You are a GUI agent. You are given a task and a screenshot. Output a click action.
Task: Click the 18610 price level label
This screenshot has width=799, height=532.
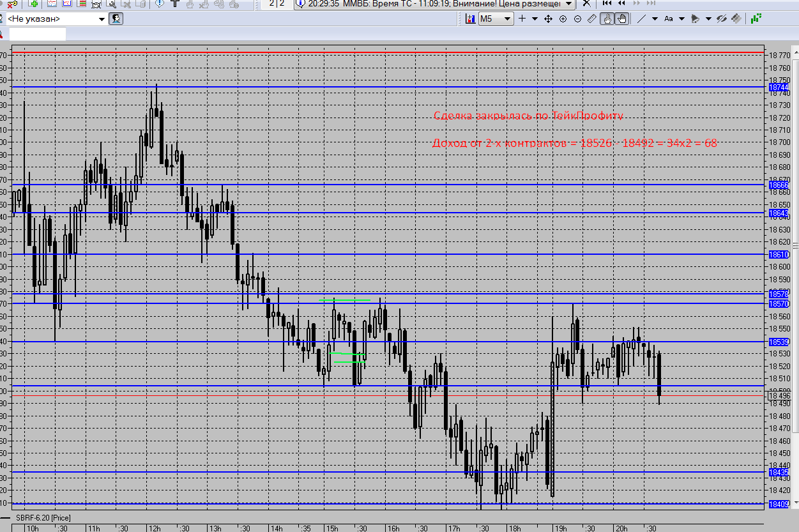point(779,254)
